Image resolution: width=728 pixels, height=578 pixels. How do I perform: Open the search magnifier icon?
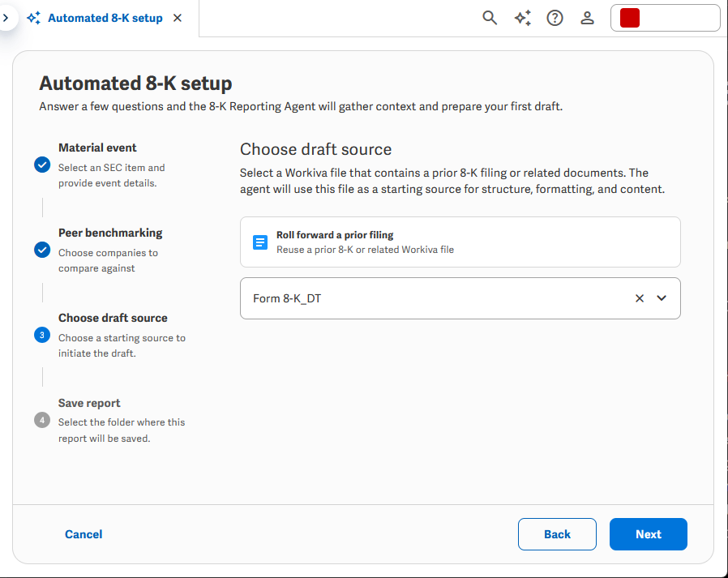(490, 18)
